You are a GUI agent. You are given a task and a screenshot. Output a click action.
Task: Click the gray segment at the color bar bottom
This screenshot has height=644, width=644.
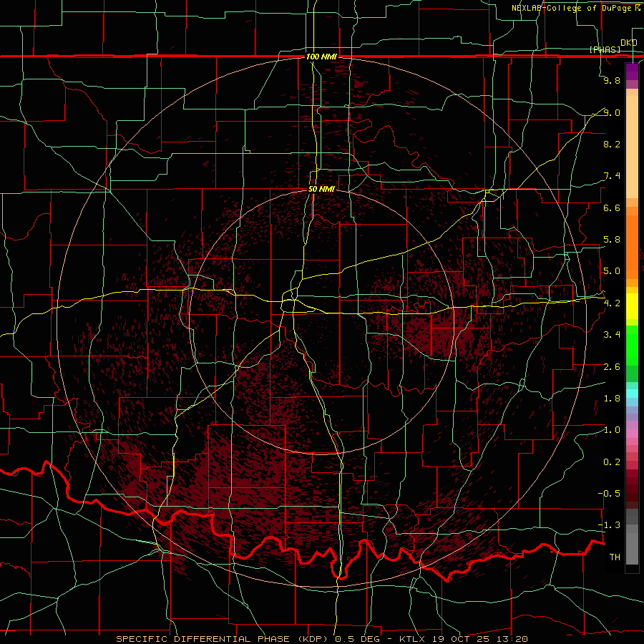632,548
